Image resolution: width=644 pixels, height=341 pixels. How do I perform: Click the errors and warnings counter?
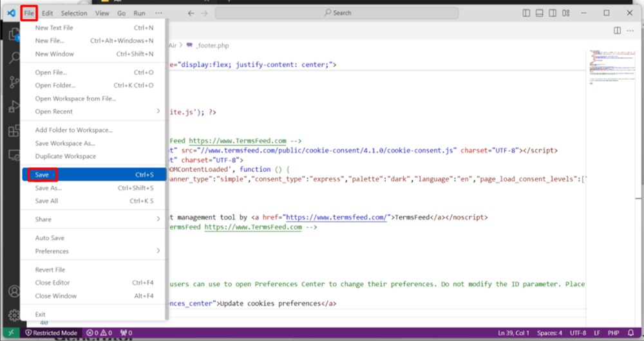click(99, 333)
